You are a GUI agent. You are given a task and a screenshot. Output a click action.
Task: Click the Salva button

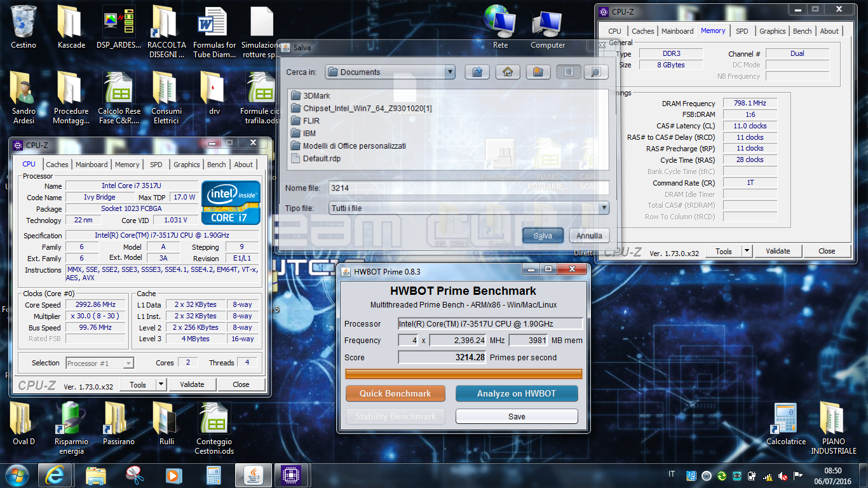pyautogui.click(x=543, y=236)
